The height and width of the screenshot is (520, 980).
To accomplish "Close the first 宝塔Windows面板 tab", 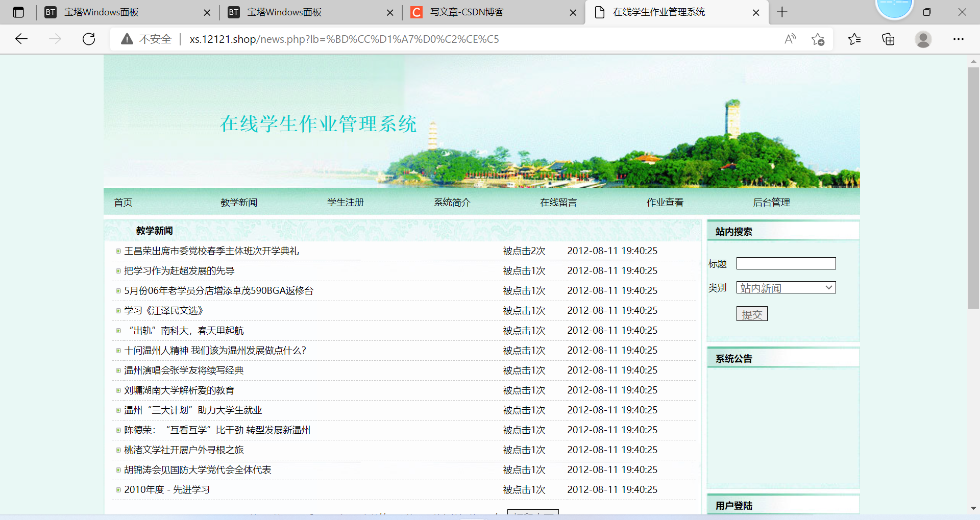I will tap(207, 13).
